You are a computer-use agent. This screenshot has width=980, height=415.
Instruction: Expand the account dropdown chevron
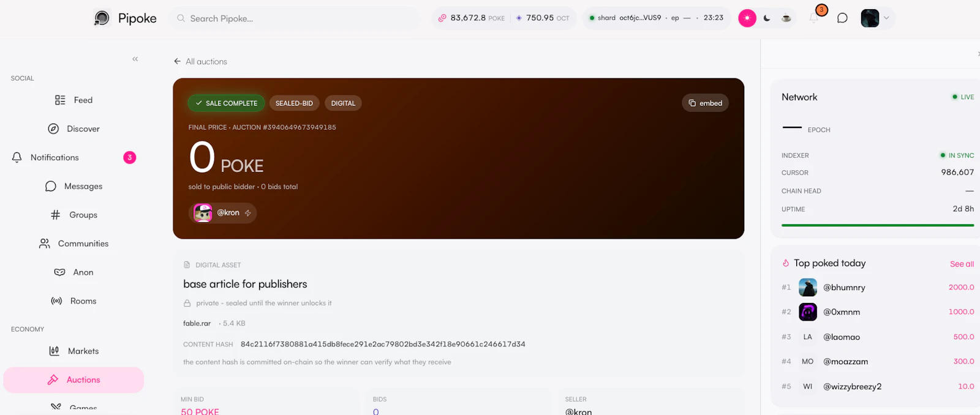(x=886, y=18)
